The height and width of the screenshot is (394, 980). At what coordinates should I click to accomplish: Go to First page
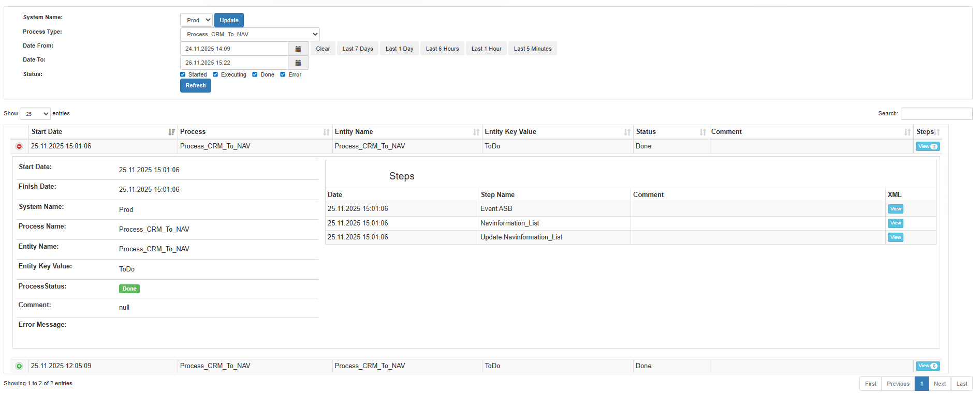(871, 384)
